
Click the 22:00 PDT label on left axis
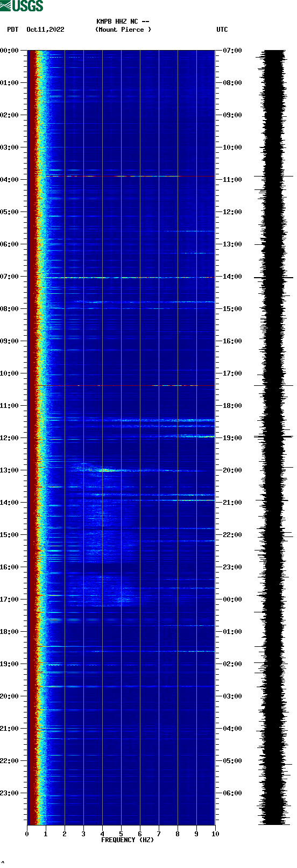point(9,761)
